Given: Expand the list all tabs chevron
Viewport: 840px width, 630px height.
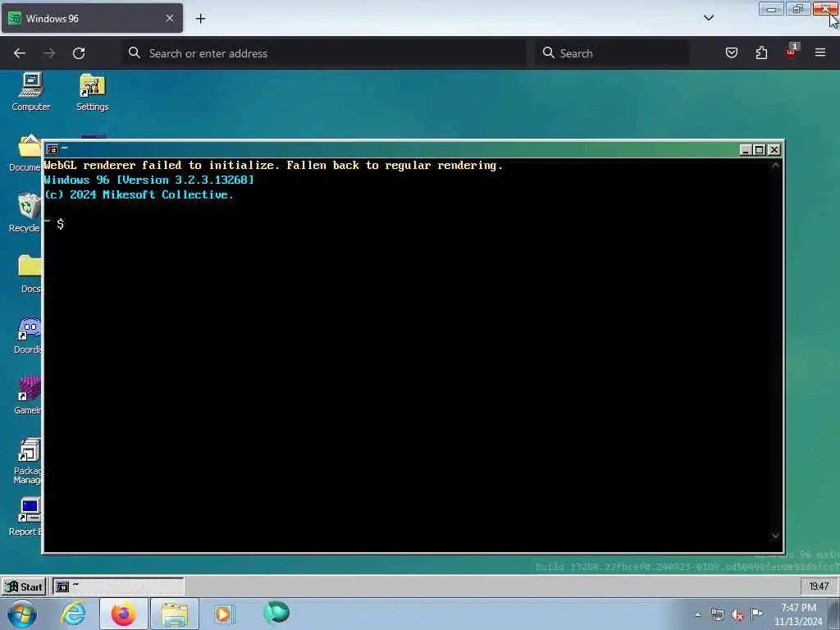Looking at the screenshot, I should [709, 18].
